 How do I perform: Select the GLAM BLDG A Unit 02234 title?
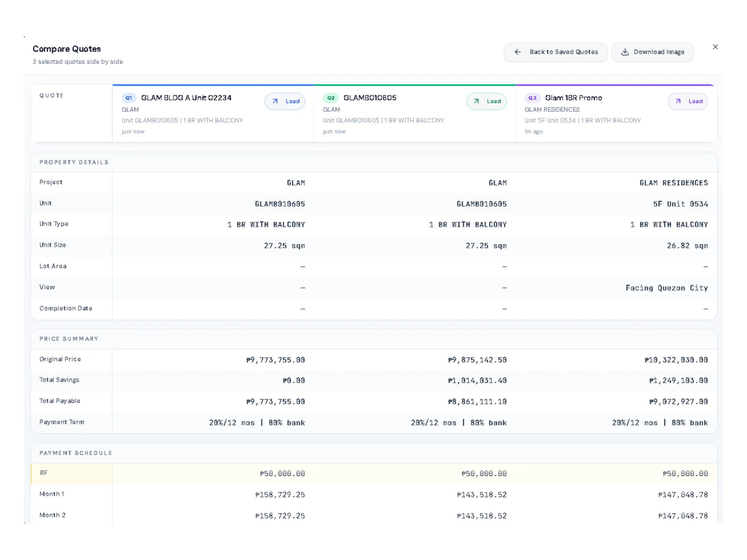pyautogui.click(x=186, y=98)
